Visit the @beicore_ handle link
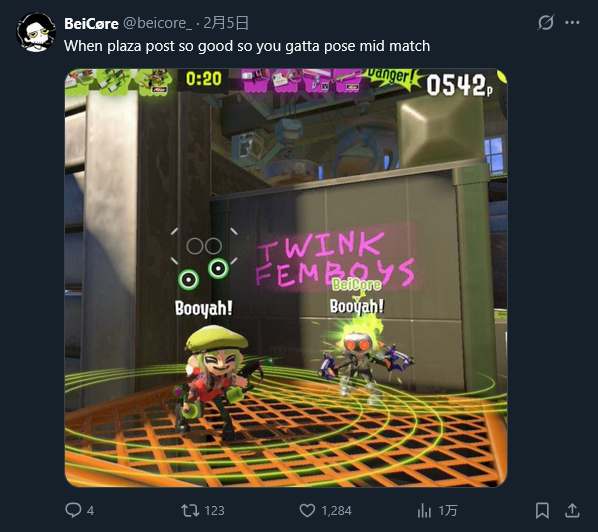598x532 pixels. point(157,24)
